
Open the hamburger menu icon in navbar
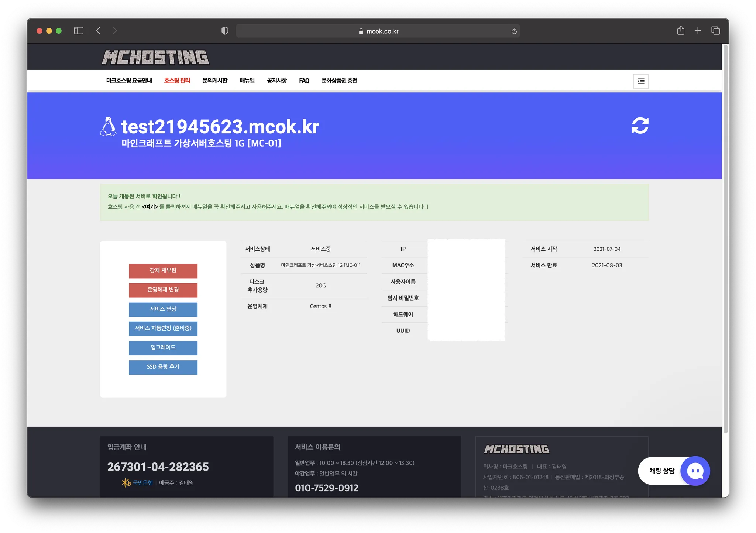pyautogui.click(x=640, y=81)
